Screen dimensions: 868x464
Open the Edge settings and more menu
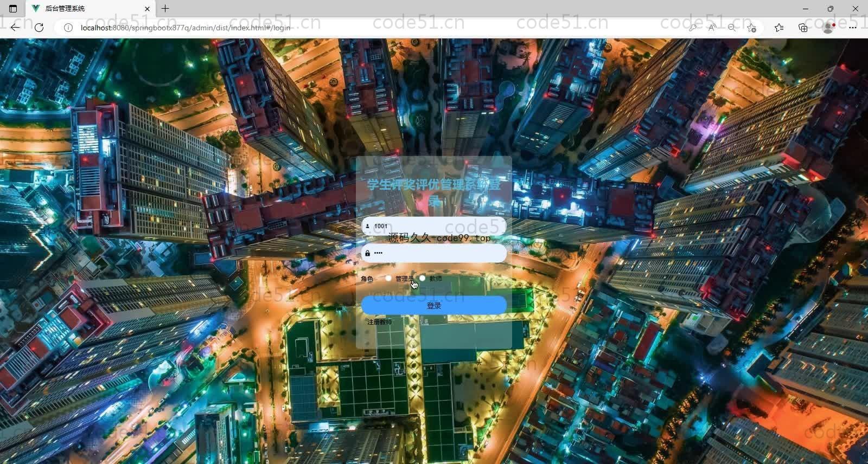[x=853, y=28]
